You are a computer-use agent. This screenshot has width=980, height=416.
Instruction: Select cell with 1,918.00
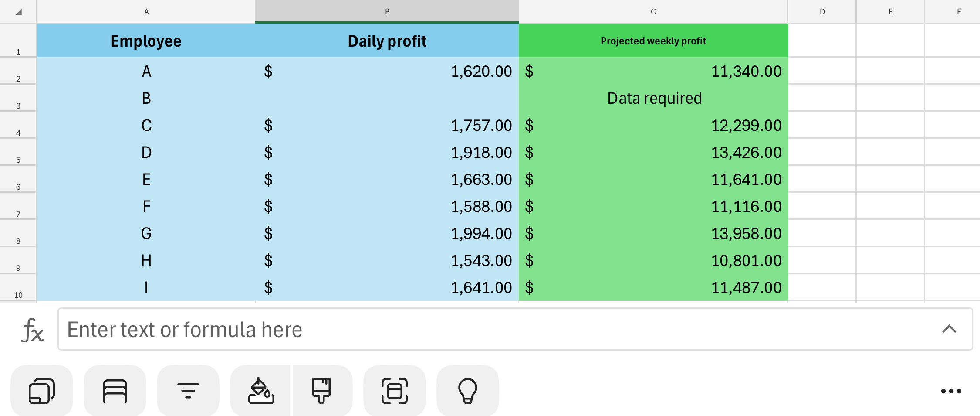(x=387, y=152)
